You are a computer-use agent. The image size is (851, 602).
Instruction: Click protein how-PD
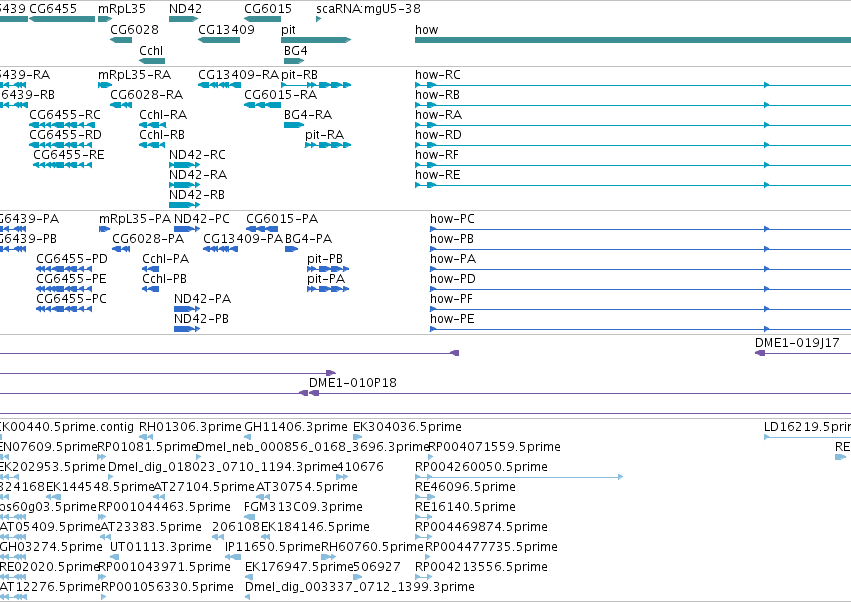pyautogui.click(x=453, y=279)
